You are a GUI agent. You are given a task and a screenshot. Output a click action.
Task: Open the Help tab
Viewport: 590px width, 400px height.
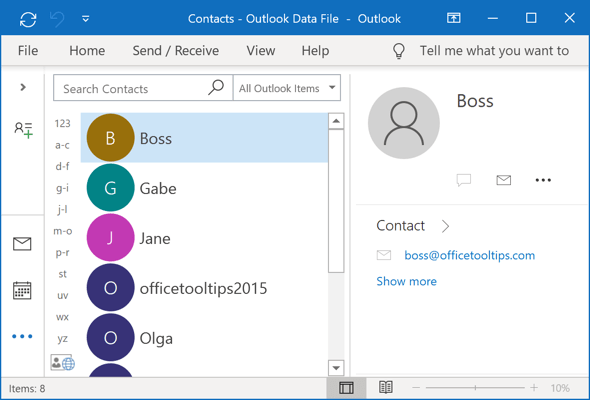pyautogui.click(x=315, y=50)
